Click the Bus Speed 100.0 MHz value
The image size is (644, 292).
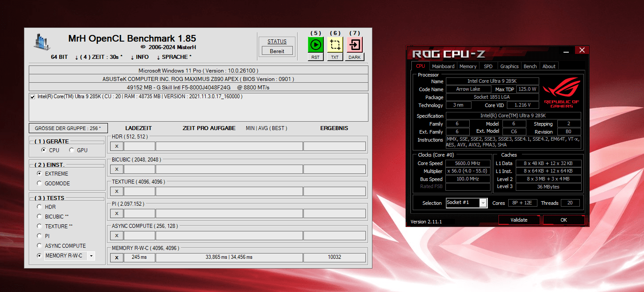pos(468,179)
